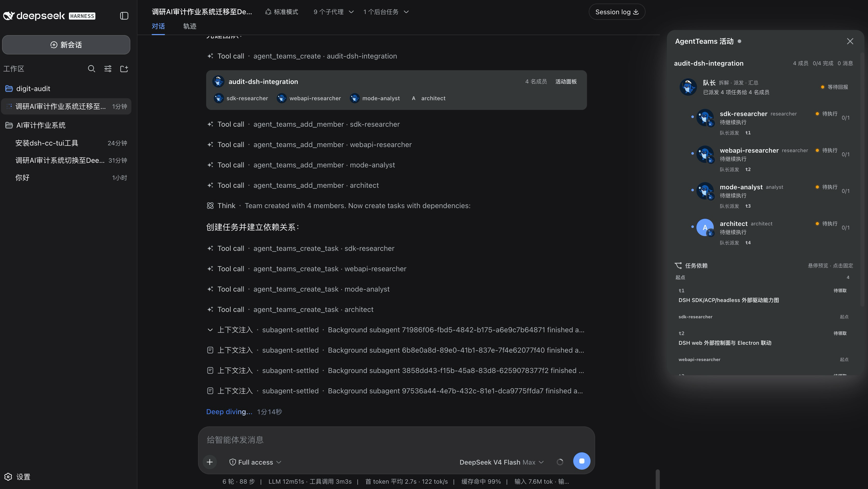Click audit-dsh-integration team card avatar
The width and height of the screenshot is (868, 489).
[x=218, y=81]
